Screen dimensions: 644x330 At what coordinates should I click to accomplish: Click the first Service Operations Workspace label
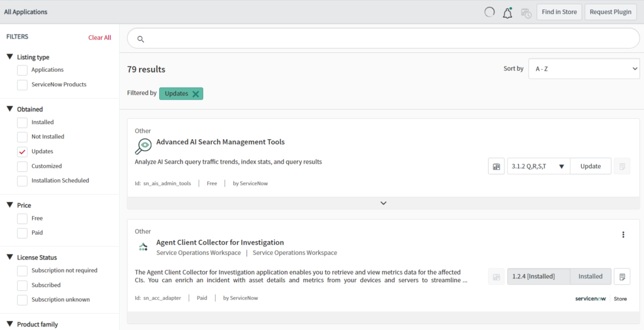198,253
